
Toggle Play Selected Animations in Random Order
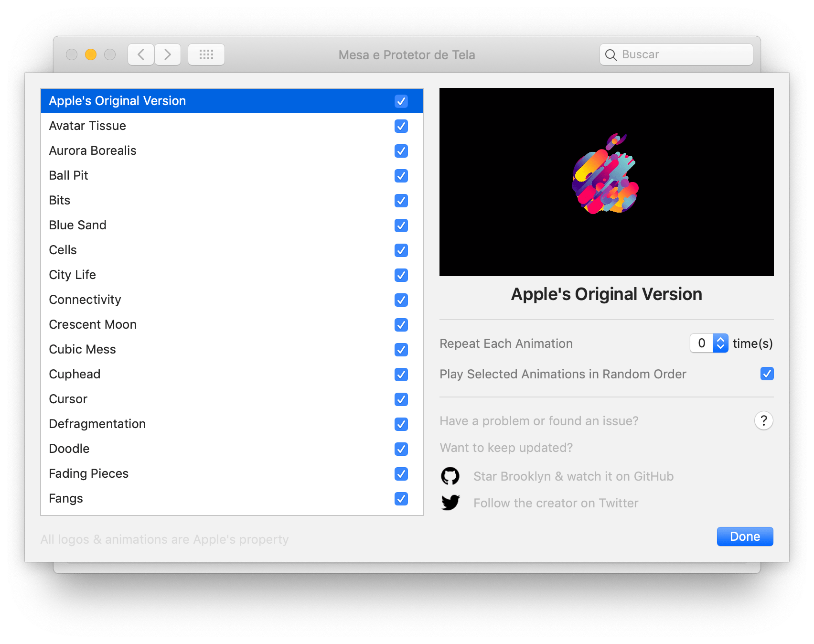pos(767,374)
